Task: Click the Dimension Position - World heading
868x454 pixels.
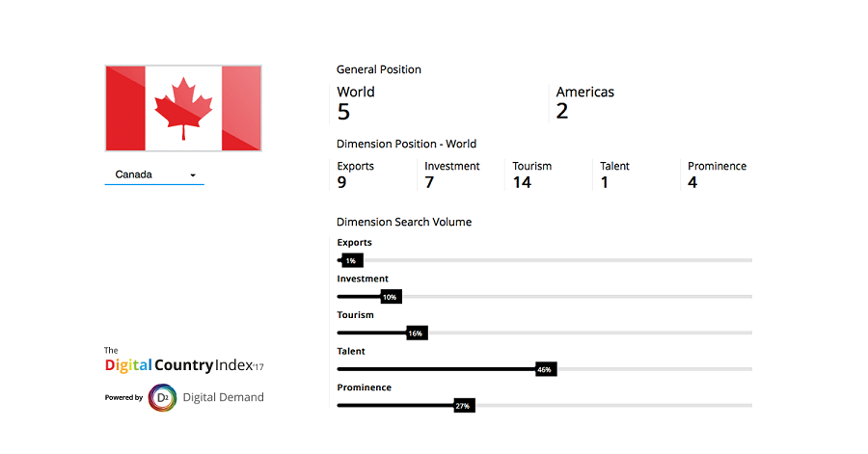Action: pyautogui.click(x=406, y=144)
